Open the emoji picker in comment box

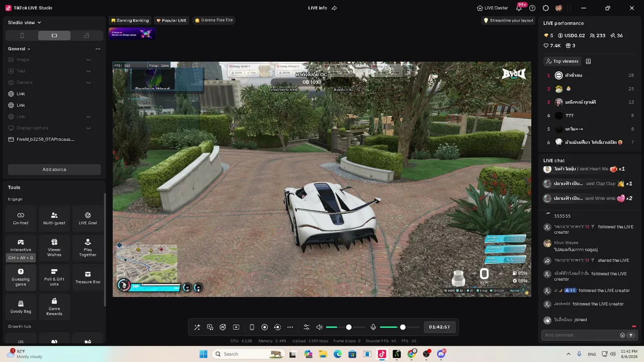coord(622,335)
